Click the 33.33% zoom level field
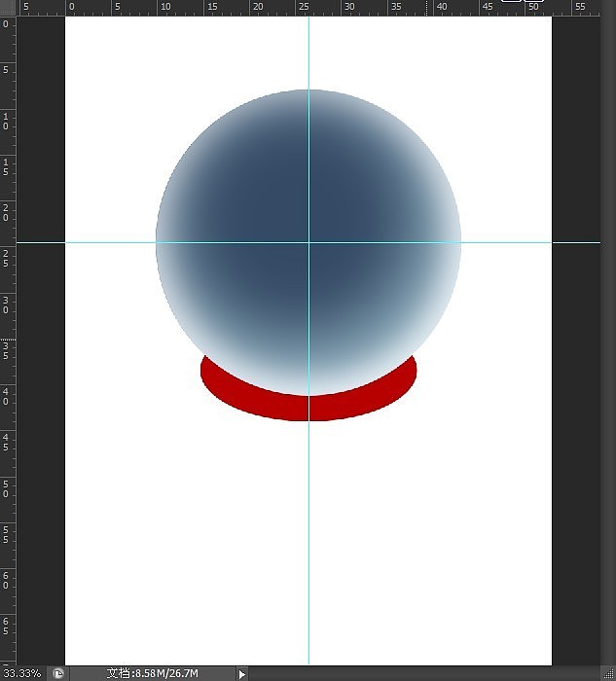The height and width of the screenshot is (681, 616). (x=22, y=673)
